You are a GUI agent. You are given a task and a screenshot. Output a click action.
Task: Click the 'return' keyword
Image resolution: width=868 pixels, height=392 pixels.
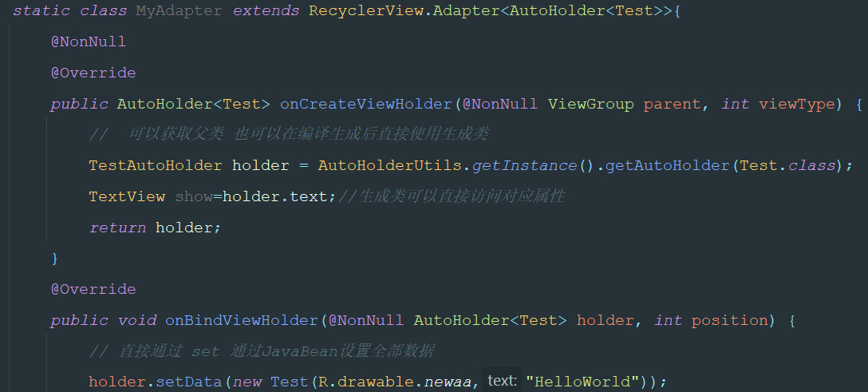(x=117, y=228)
